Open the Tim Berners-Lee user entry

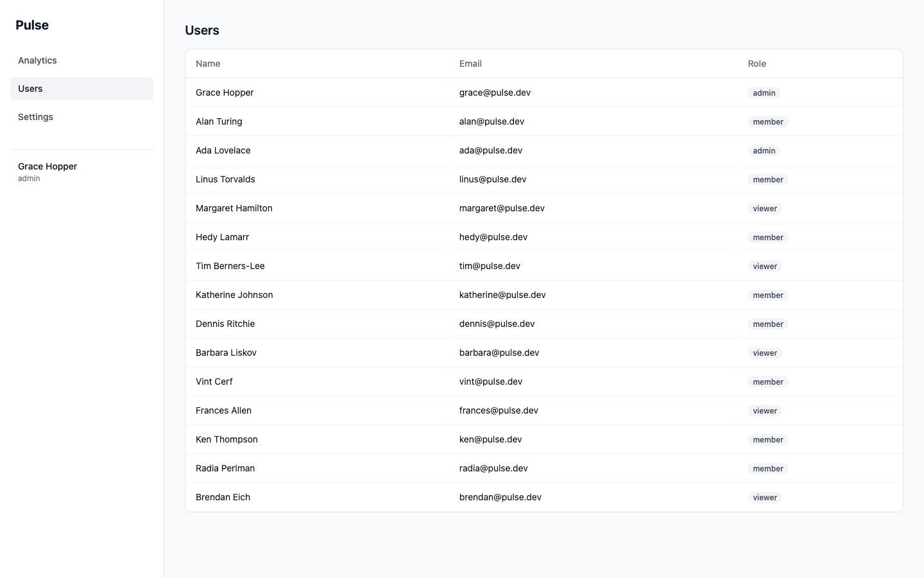[230, 266]
